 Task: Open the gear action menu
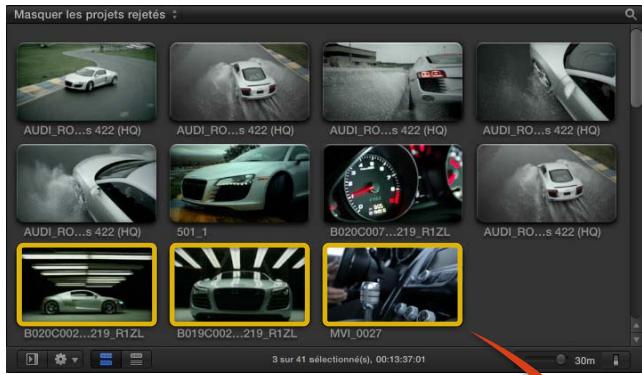[61, 359]
